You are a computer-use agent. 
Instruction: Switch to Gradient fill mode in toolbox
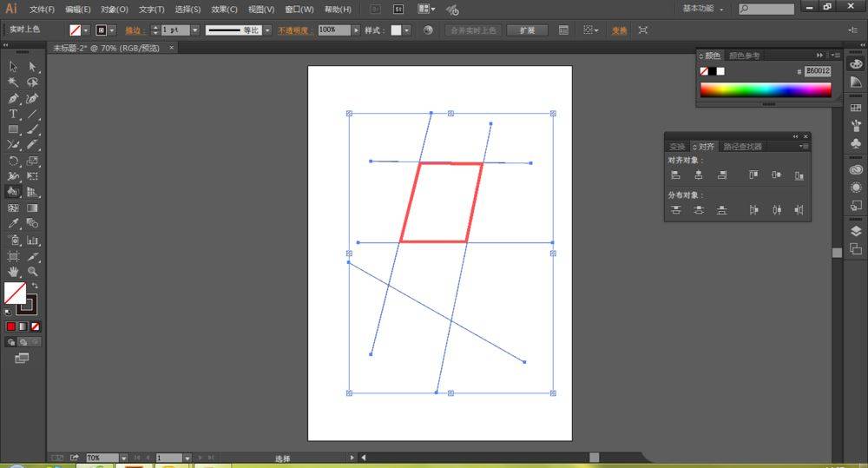coord(23,326)
